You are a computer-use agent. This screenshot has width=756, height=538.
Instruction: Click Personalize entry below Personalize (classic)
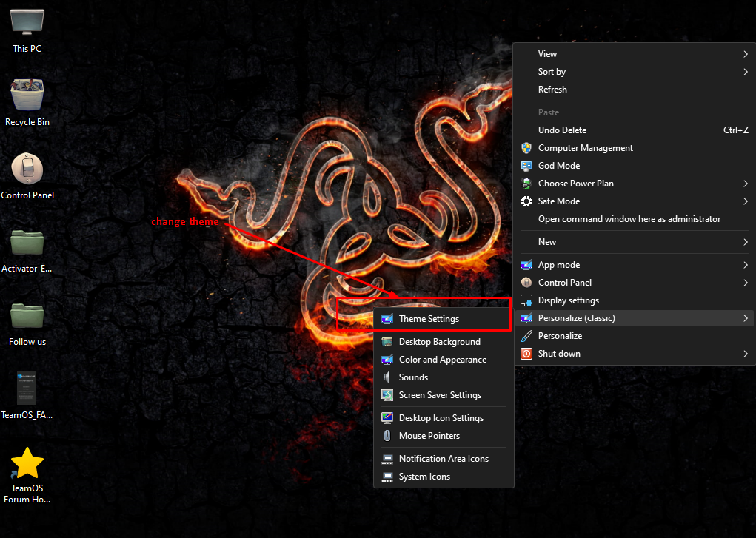click(x=635, y=336)
